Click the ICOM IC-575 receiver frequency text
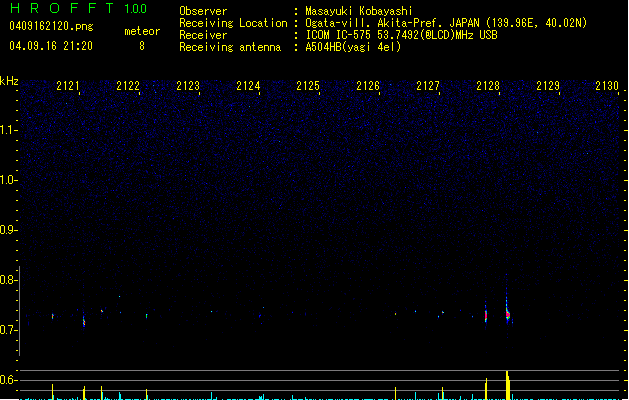The image size is (629, 400). [402, 35]
